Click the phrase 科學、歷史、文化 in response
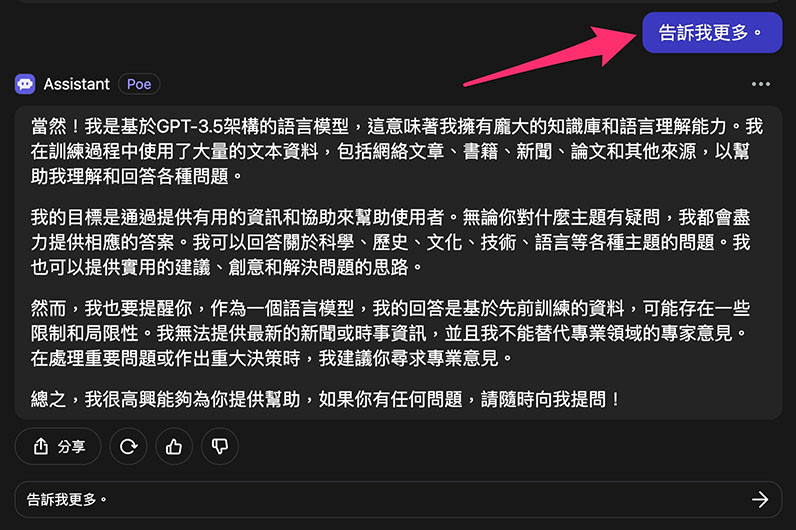The width and height of the screenshot is (796, 530). [390, 242]
